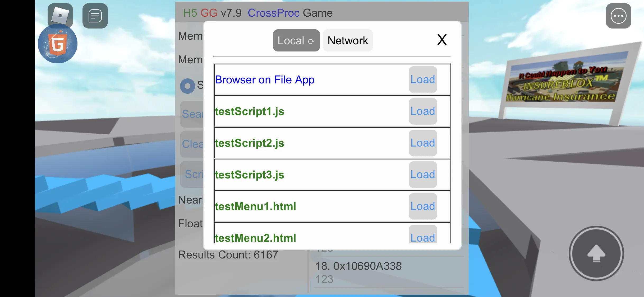The width and height of the screenshot is (644, 297).
Task: Load testMenu1.html
Action: 423,206
